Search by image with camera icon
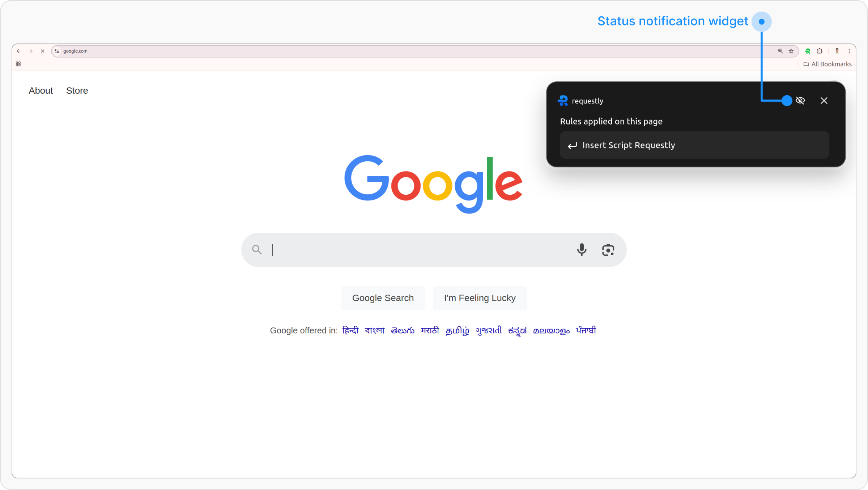This screenshot has height=490, width=868. (608, 250)
